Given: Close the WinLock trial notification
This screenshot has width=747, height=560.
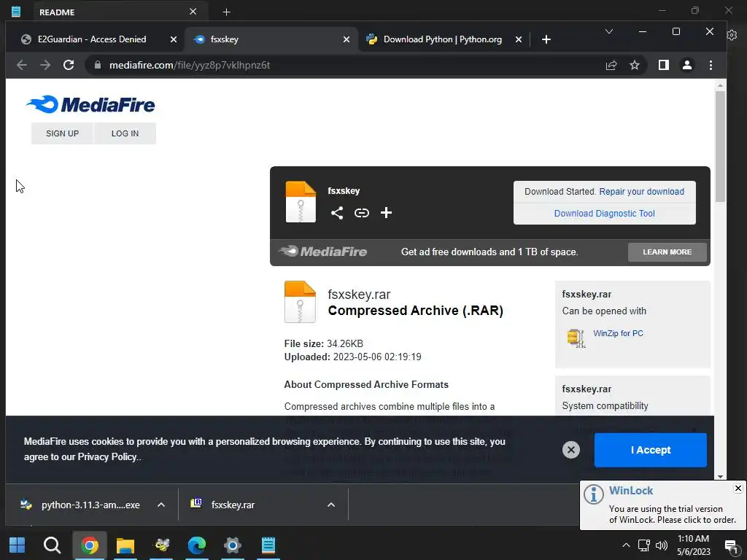Looking at the screenshot, I should tap(738, 488).
